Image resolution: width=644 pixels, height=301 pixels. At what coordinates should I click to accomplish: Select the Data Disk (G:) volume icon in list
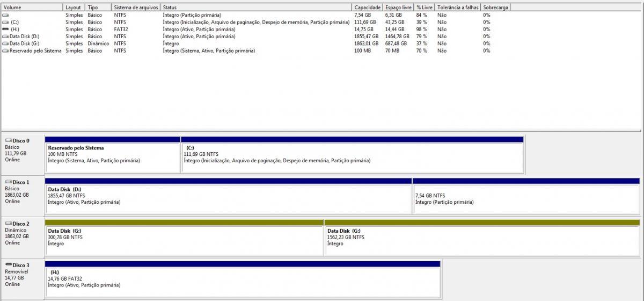pos(5,44)
